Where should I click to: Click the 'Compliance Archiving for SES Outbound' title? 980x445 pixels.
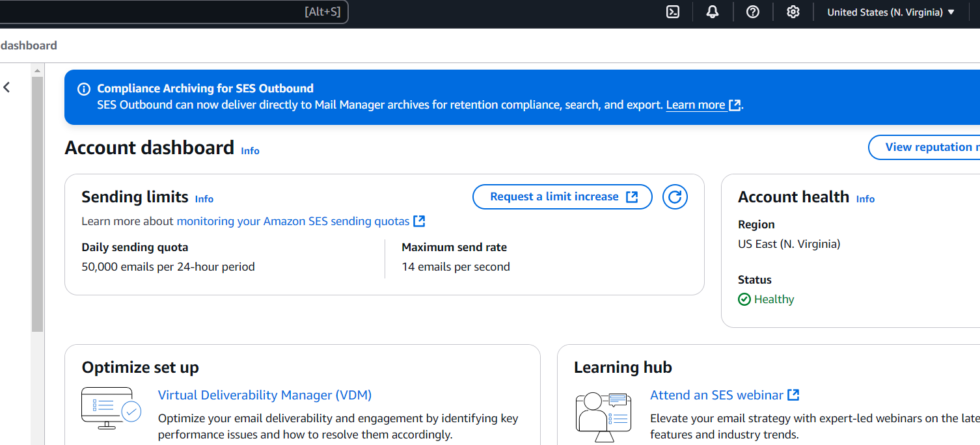pos(205,88)
